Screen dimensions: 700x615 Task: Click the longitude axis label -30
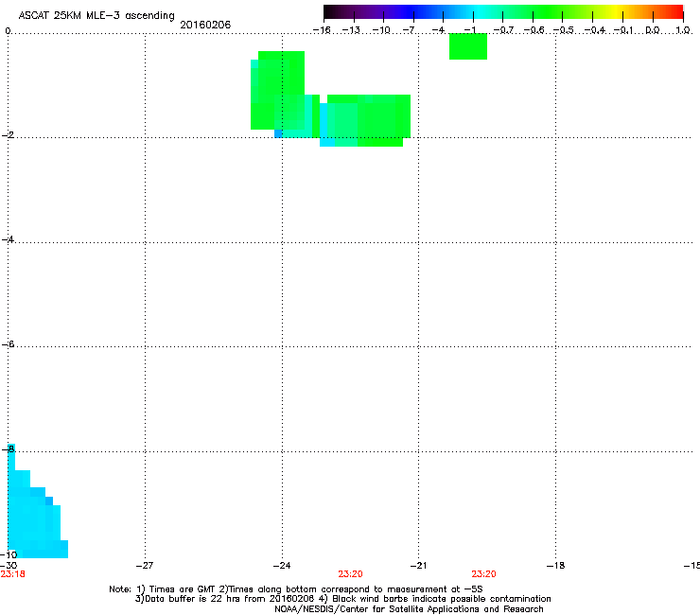(9, 566)
